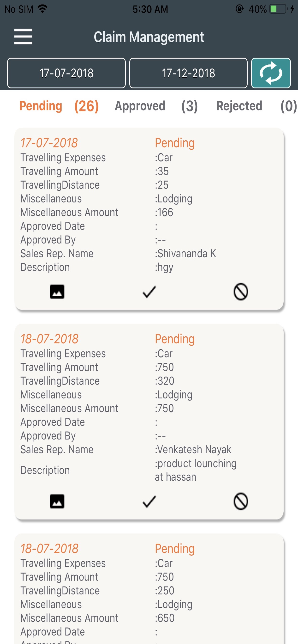Open the first claim card dated 17-07-2018

[x=149, y=219]
